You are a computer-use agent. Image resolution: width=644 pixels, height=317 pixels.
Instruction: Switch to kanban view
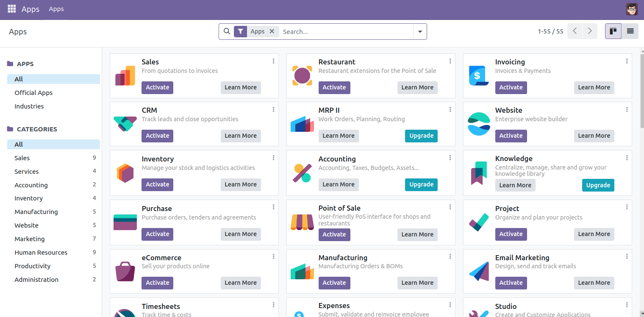[x=613, y=31]
